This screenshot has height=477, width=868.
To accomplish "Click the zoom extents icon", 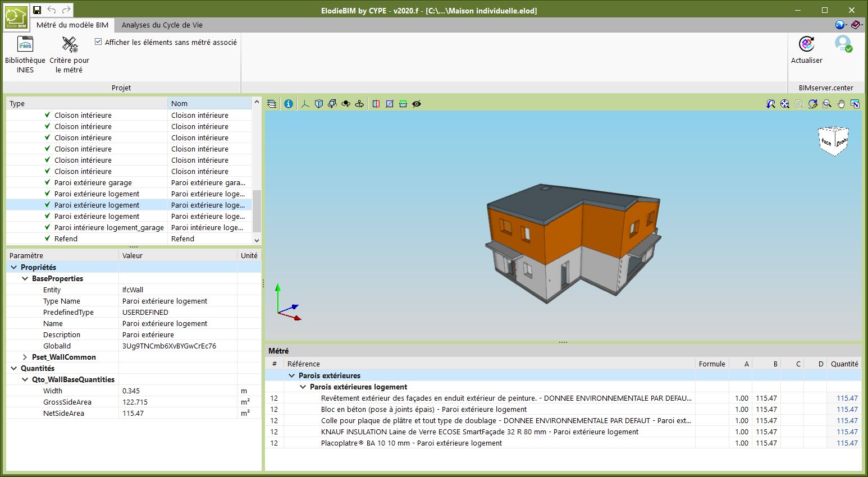I will click(x=785, y=104).
